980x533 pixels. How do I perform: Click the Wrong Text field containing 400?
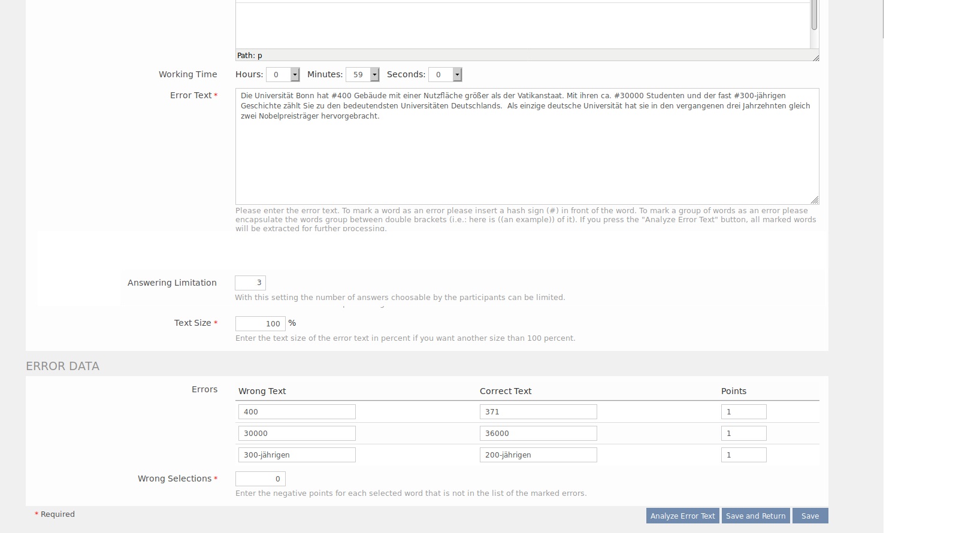[297, 412]
